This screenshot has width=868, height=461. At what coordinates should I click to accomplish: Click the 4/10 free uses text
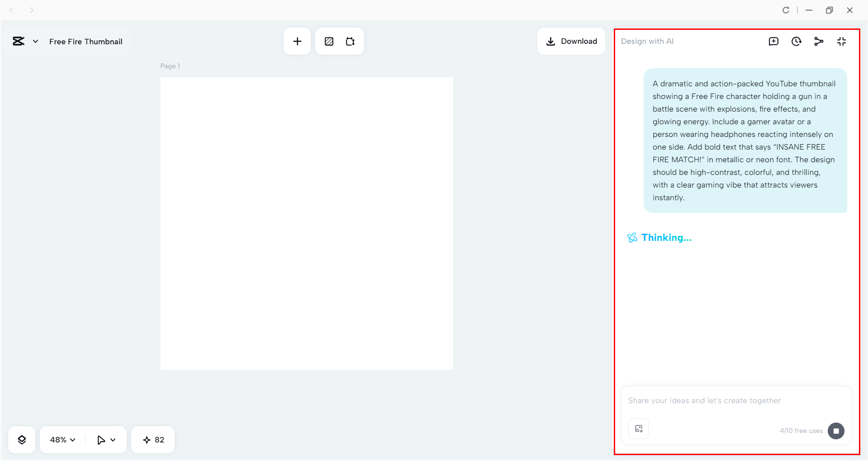[801, 431]
